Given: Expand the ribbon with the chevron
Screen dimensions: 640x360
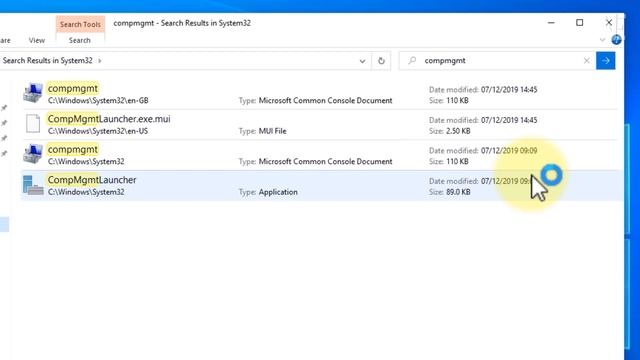Looking at the screenshot, I should (602, 40).
